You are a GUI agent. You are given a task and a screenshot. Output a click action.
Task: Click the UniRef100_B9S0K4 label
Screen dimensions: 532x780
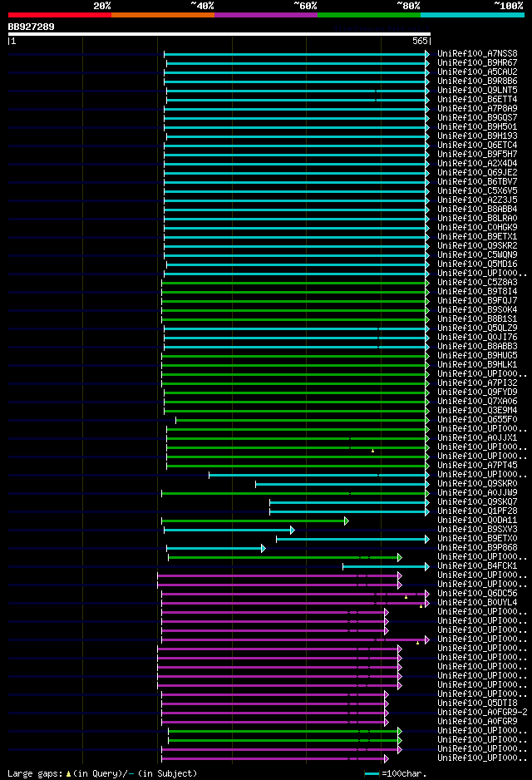click(x=477, y=310)
